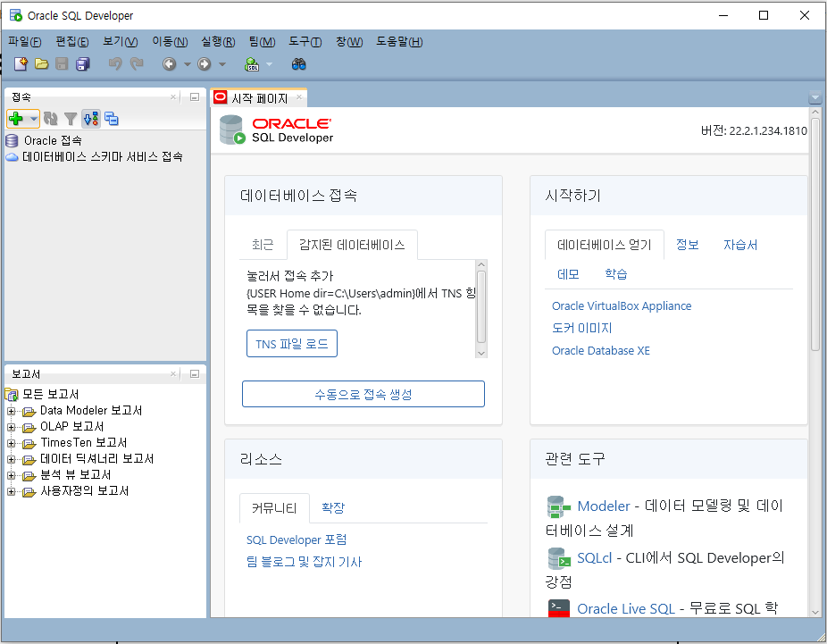
Task: Click the Refresh connections icon
Action: click(51, 119)
